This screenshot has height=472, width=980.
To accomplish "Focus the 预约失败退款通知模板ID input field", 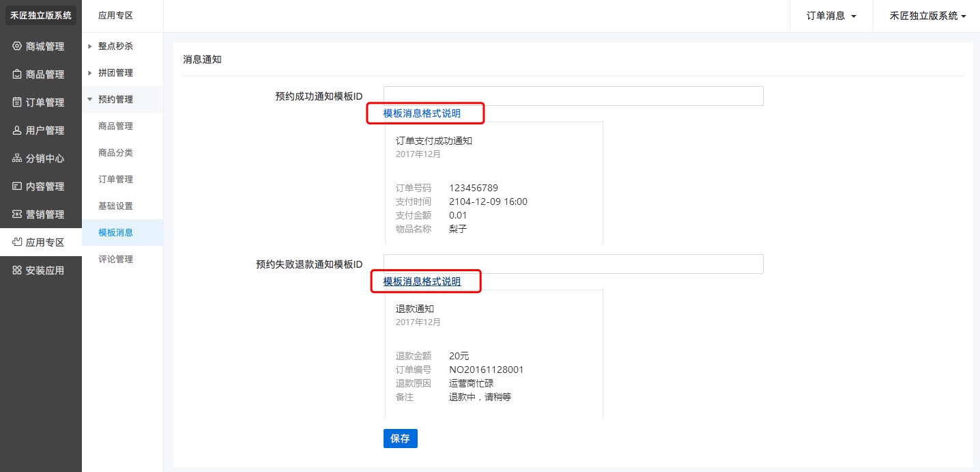I will click(573, 264).
